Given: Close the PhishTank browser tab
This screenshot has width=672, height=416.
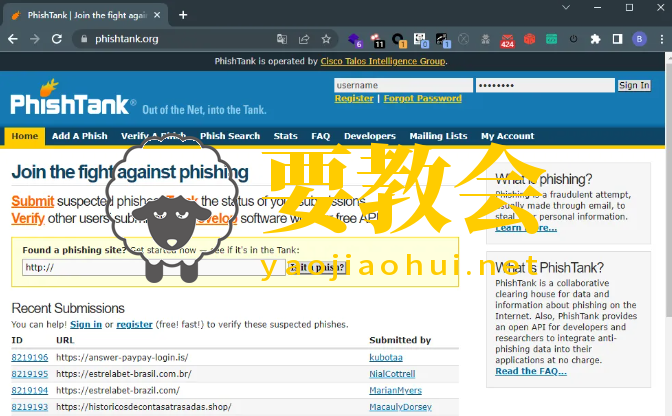Looking at the screenshot, I should click(158, 14).
